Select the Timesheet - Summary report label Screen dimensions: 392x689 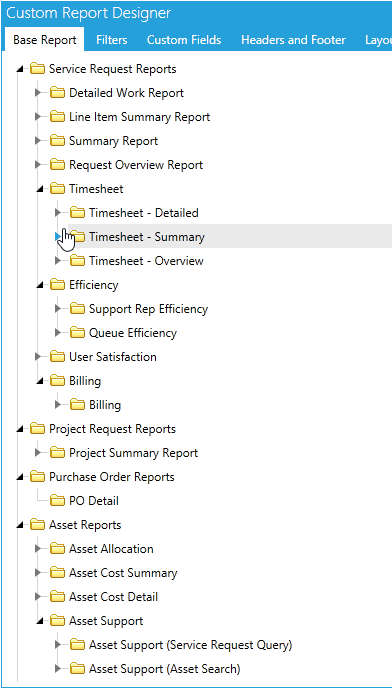coord(147,237)
